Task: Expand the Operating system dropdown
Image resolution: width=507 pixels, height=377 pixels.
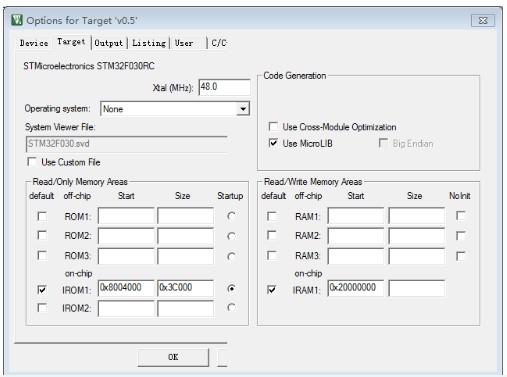Action: pos(243,109)
